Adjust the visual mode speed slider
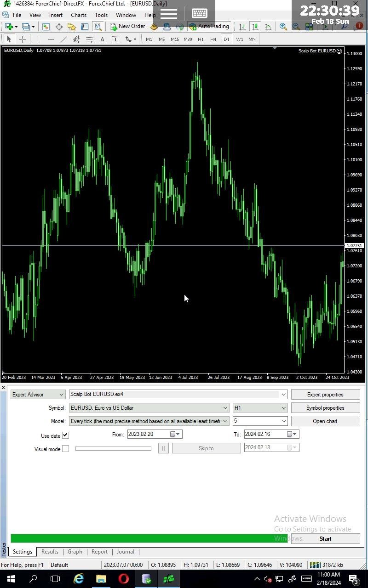The height and width of the screenshot is (588, 368). [x=113, y=448]
